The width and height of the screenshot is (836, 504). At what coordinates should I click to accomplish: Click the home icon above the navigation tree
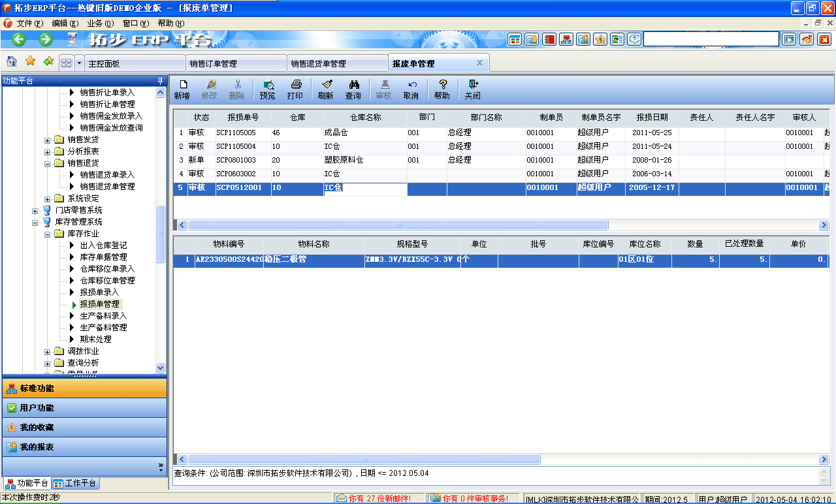[11, 62]
